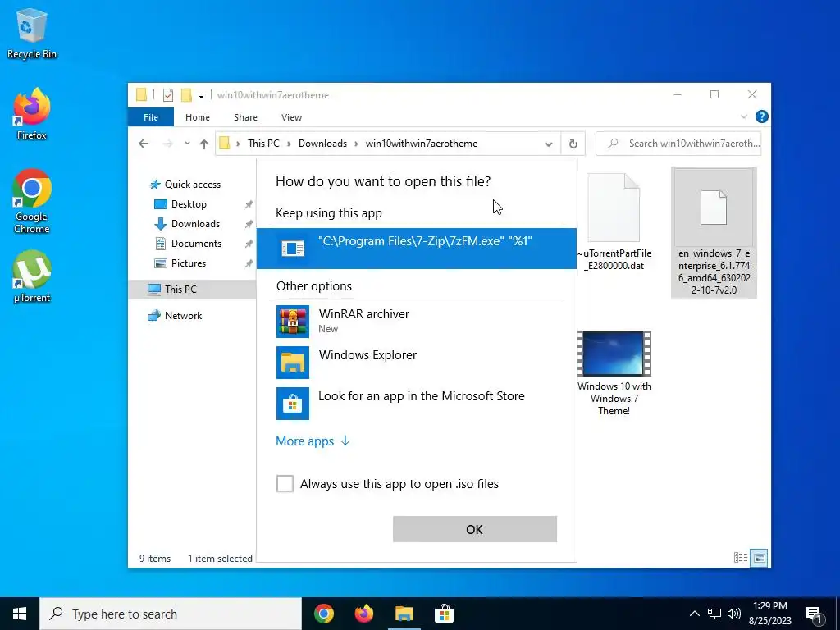This screenshot has width=840, height=630.
Task: Expand the More apps list
Action: [313, 441]
